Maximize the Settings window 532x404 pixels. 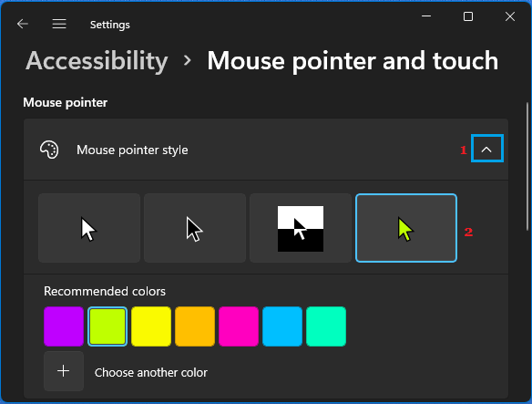468,16
